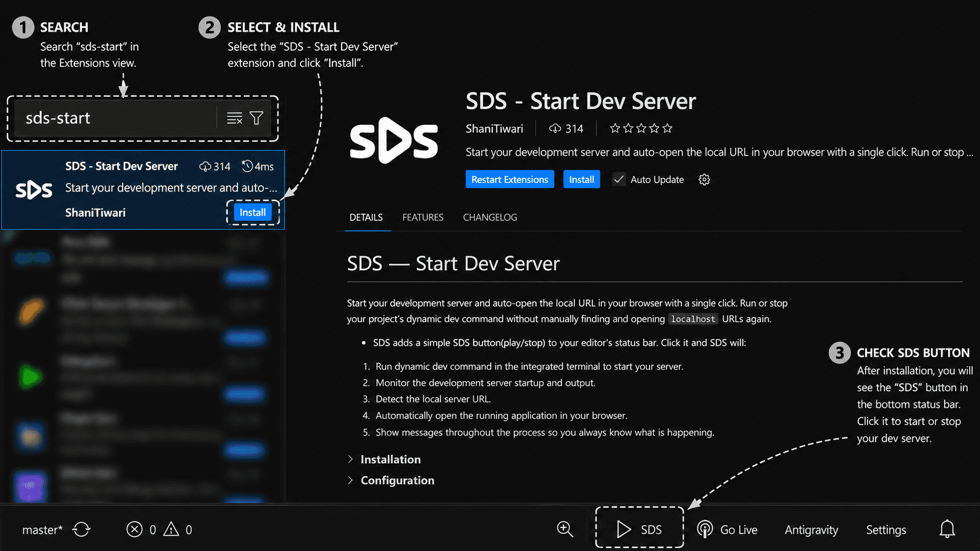Clear extension search results icon
Screen dimensions: 980x551
[234, 118]
